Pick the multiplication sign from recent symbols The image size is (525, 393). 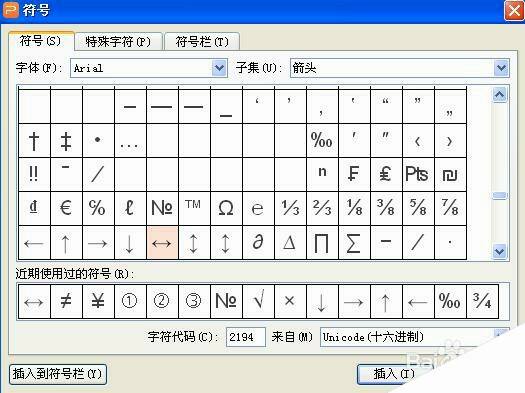click(x=290, y=301)
